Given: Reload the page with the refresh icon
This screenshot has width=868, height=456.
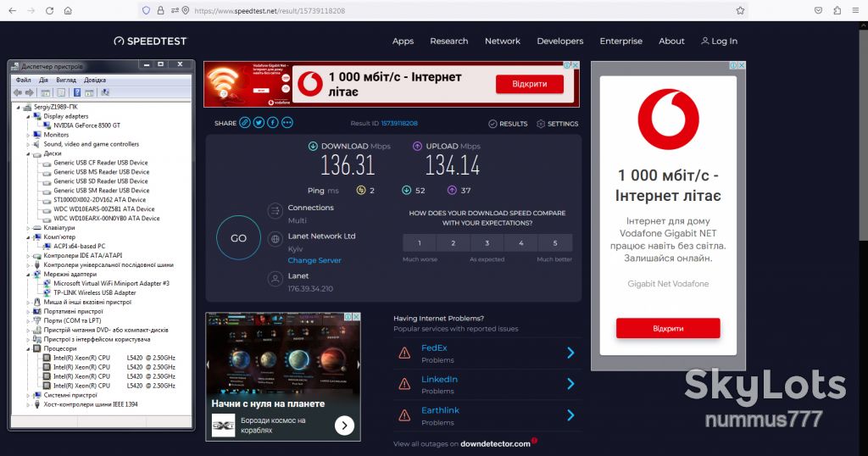Looking at the screenshot, I should 49,10.
